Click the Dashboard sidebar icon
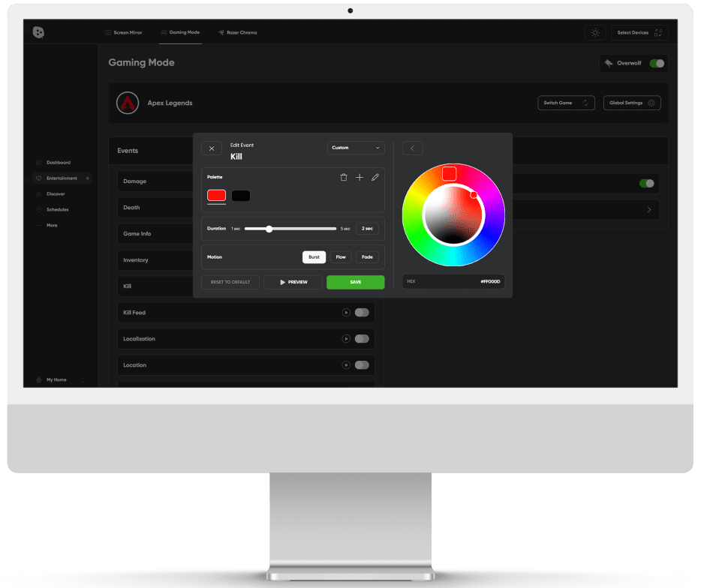Screen dimensions: 701x588 point(38,163)
